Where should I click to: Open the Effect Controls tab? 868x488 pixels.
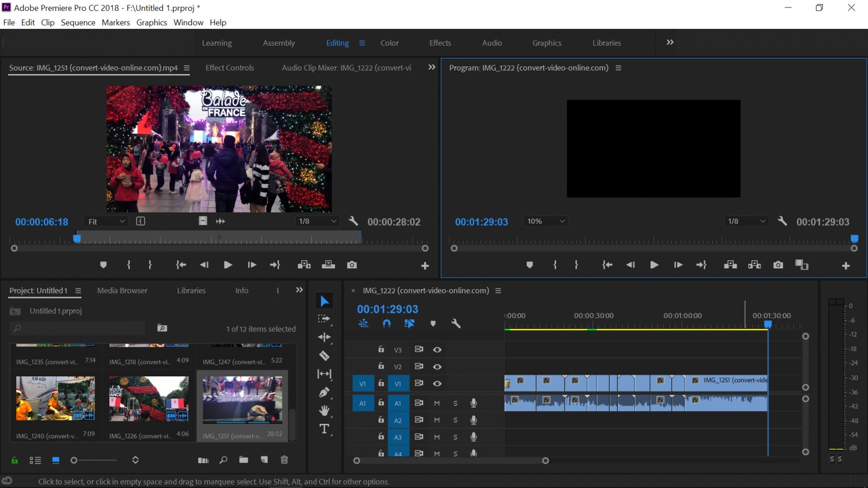click(230, 68)
